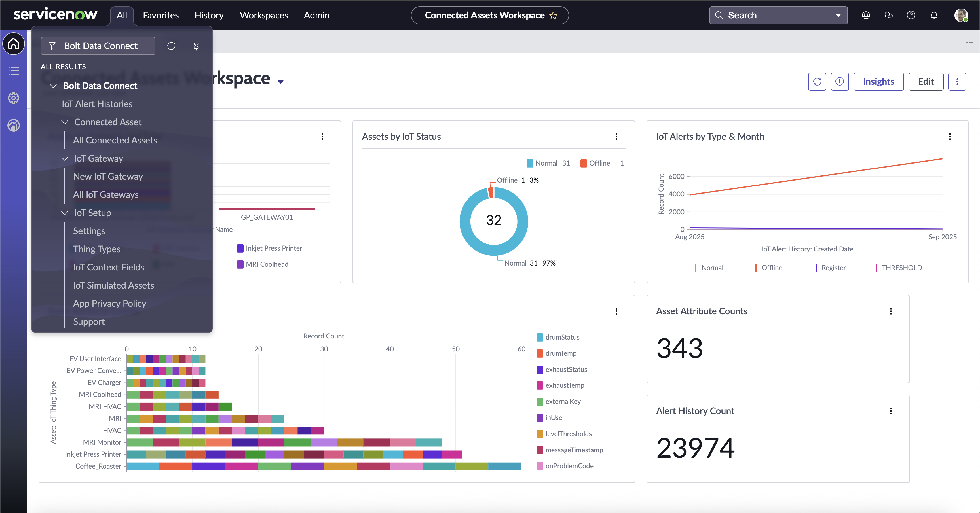Screen dimensions: 980x513
Task: Open the All menu tab
Action: [x=122, y=15]
